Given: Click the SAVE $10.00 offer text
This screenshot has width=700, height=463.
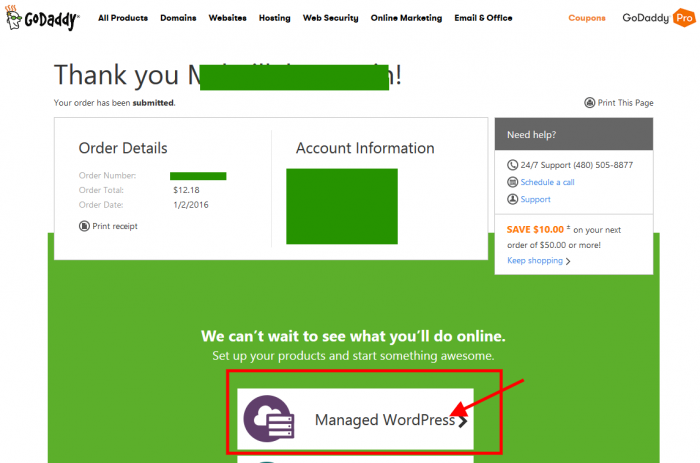Looking at the screenshot, I should click(x=535, y=229).
